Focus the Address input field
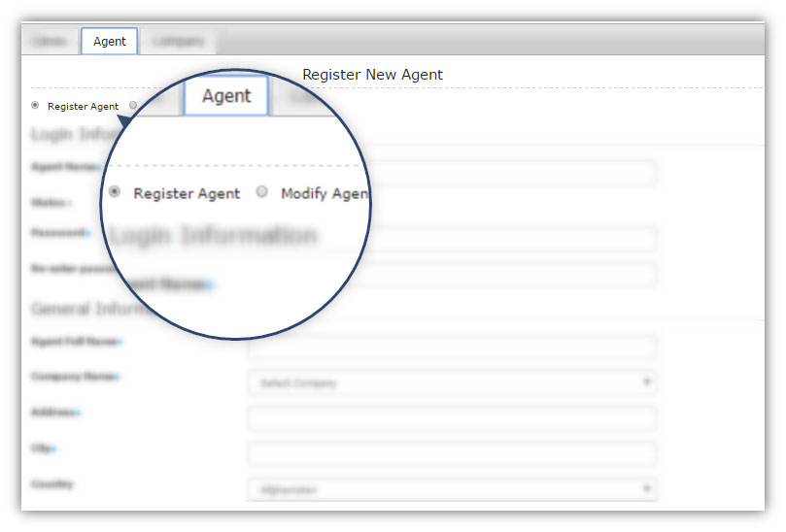 (452, 418)
